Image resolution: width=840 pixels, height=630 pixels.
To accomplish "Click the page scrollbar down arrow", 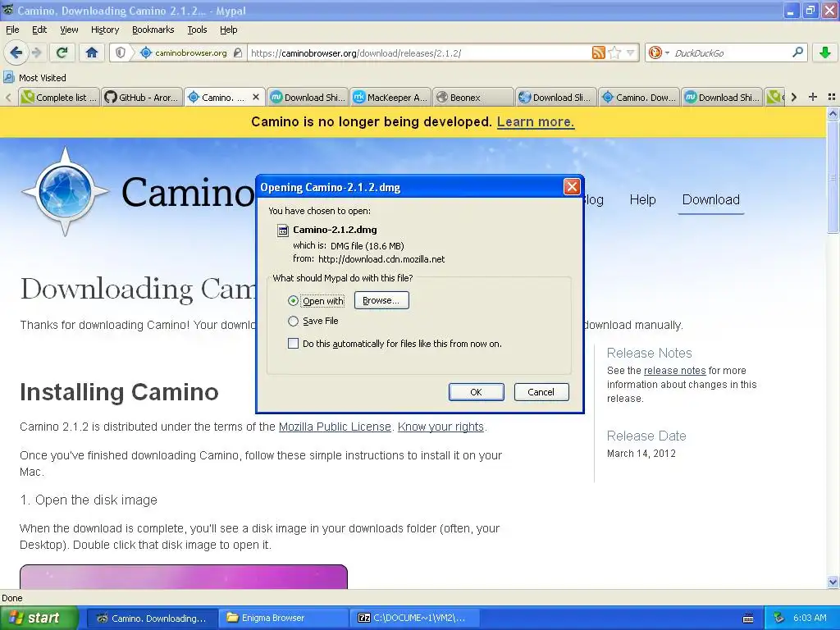I will tap(833, 582).
